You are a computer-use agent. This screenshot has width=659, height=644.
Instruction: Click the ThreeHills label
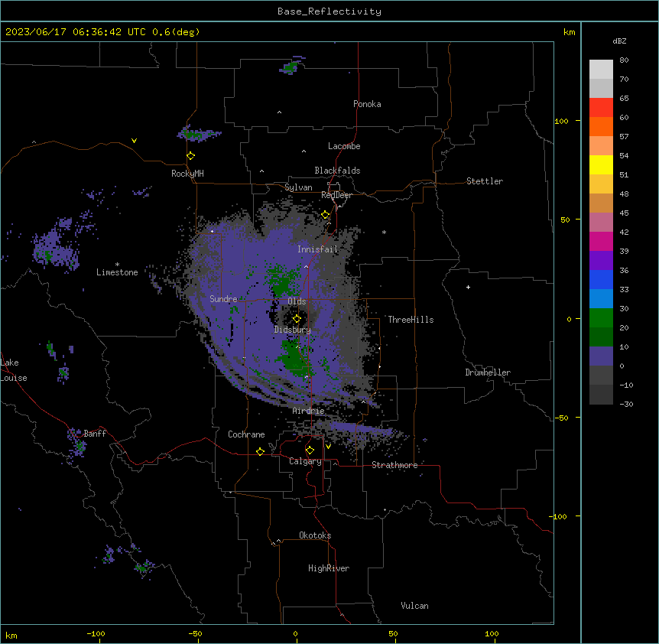pos(411,320)
